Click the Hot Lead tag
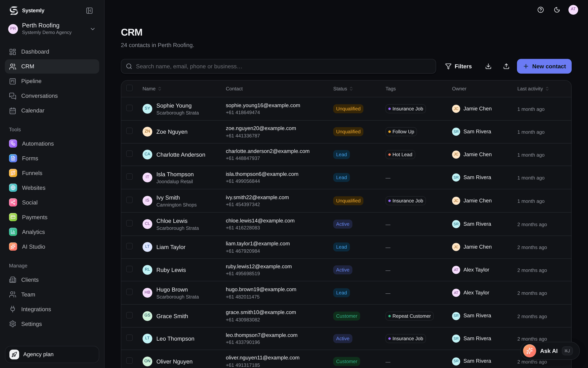The image size is (588, 368). (400, 155)
